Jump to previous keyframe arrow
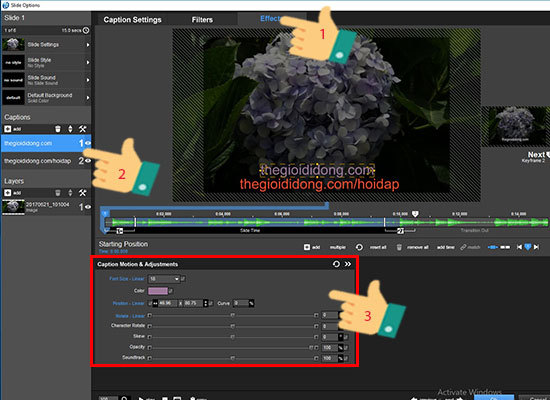 [x=519, y=247]
